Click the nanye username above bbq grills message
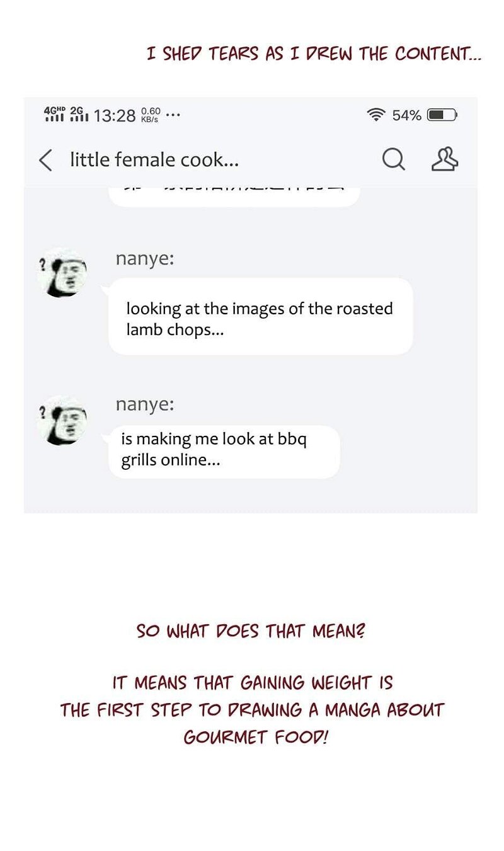 (145, 405)
